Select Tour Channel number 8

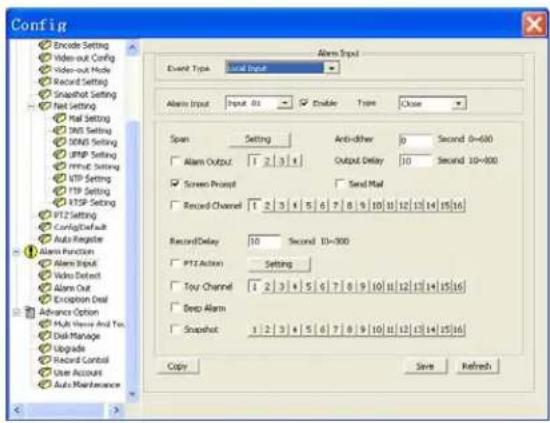click(349, 287)
